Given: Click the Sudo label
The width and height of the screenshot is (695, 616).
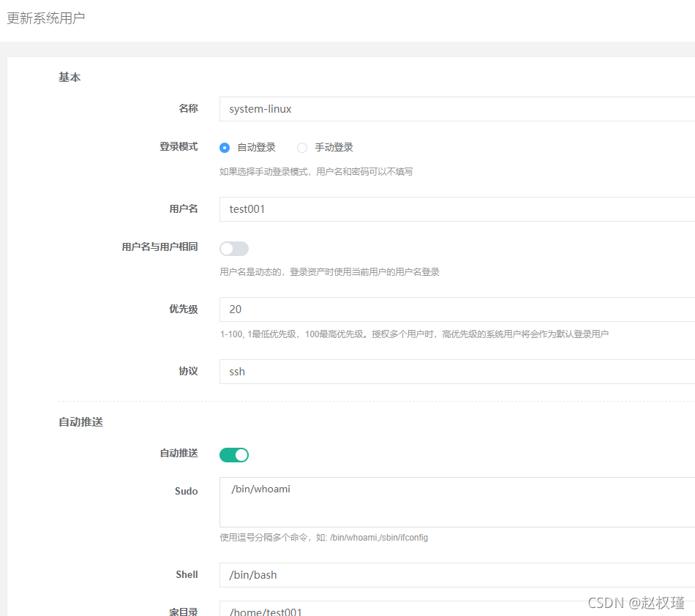Looking at the screenshot, I should click(186, 491).
